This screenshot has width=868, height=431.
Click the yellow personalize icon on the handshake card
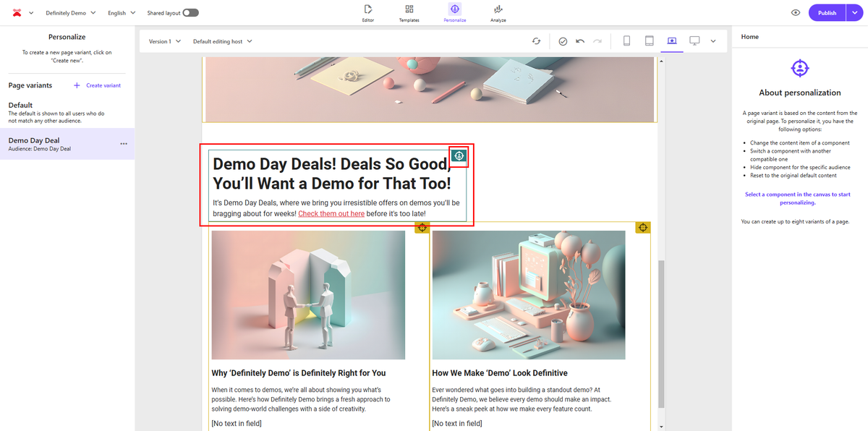[x=422, y=228]
